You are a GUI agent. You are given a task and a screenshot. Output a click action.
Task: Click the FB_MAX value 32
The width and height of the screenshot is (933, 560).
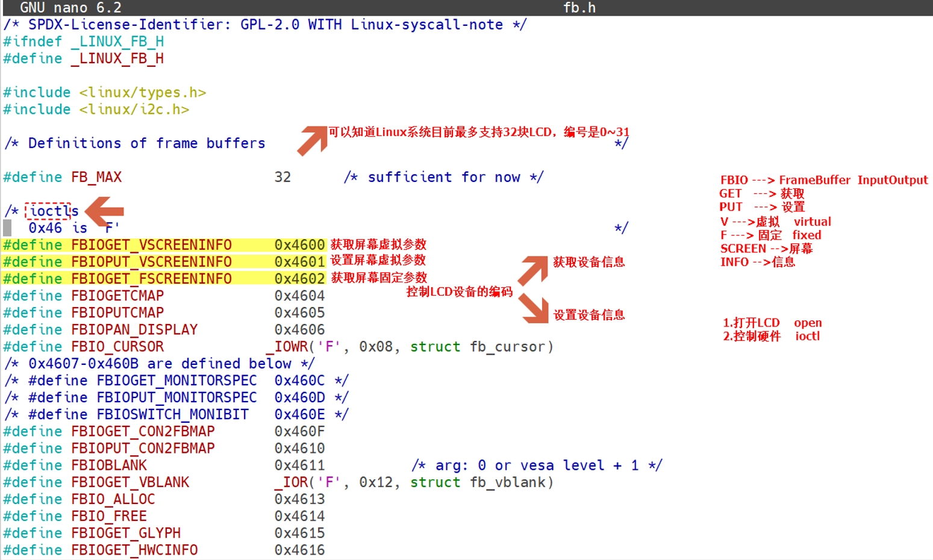pos(282,177)
